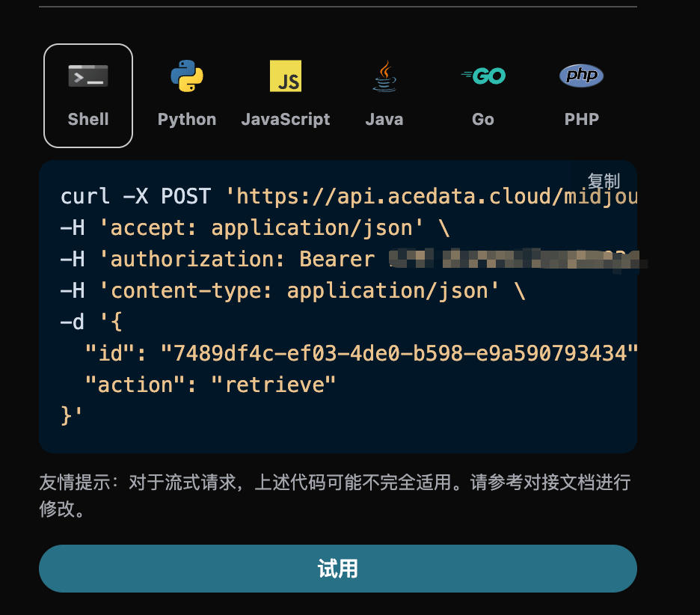This screenshot has width=700, height=615.
Task: Choose the Go text tab
Action: (x=483, y=120)
